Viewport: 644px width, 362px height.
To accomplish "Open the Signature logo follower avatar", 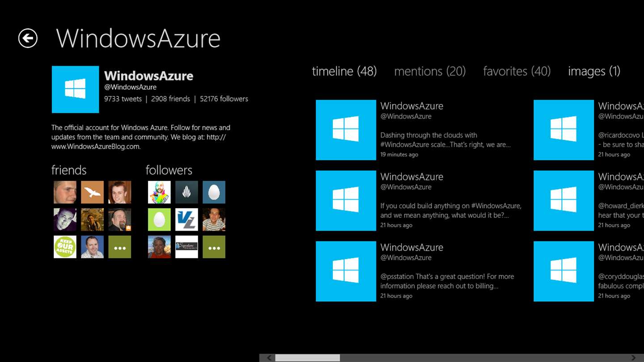I will (186, 247).
